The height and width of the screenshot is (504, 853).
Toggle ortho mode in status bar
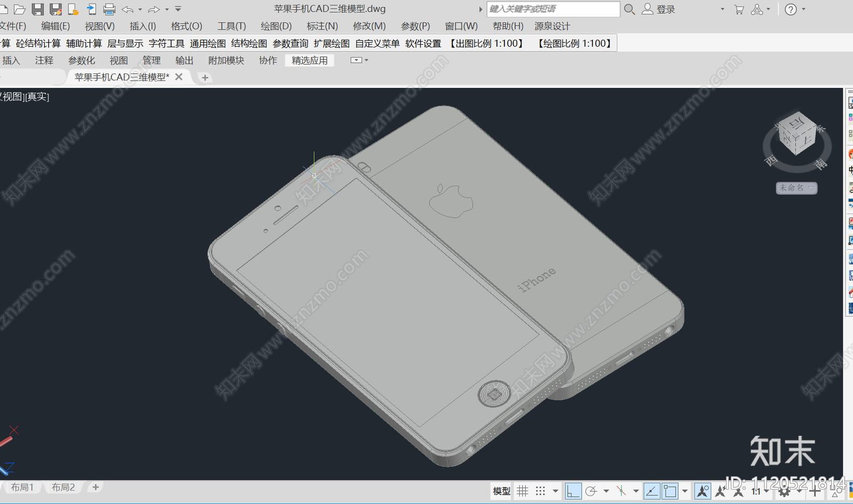point(573,491)
